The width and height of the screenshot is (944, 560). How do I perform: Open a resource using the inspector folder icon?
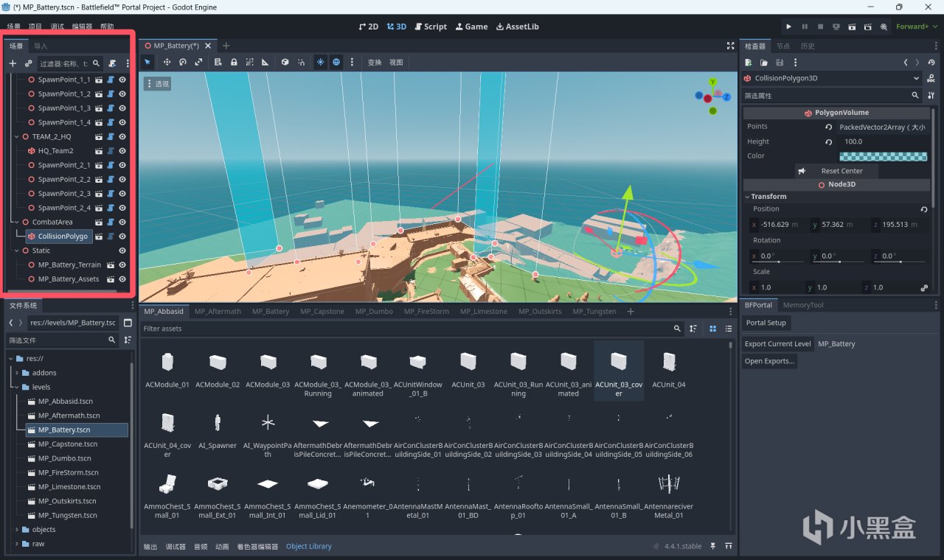[764, 63]
